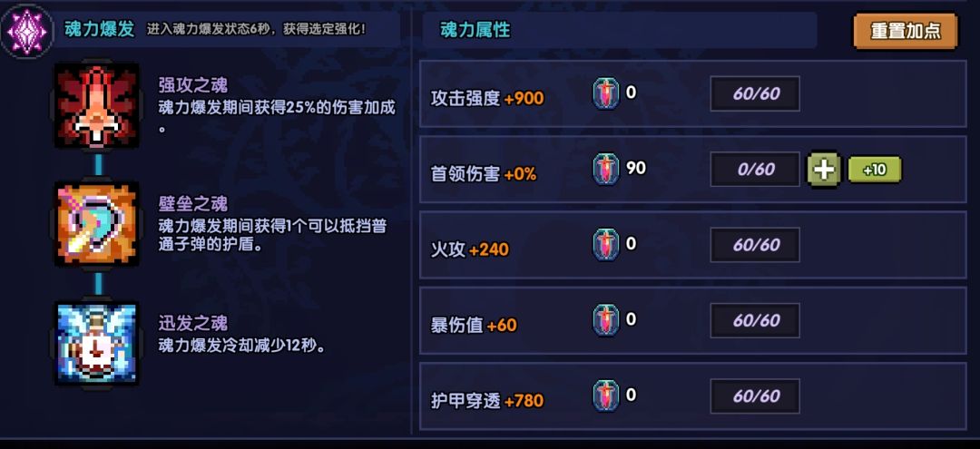The image size is (980, 449).
Task: Click the 0/60 progress box for 首领伤害
Action: (755, 170)
